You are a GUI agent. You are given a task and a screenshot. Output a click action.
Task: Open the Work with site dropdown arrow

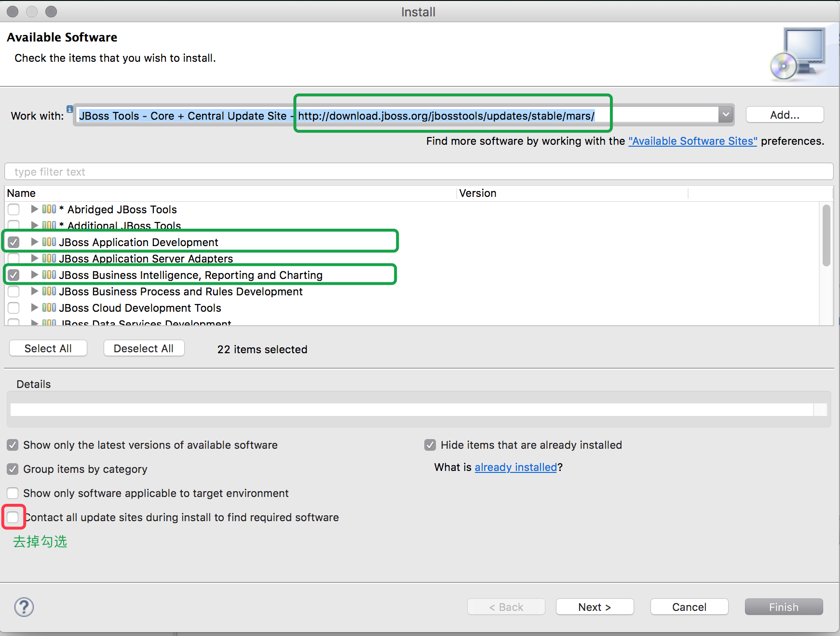coord(726,115)
